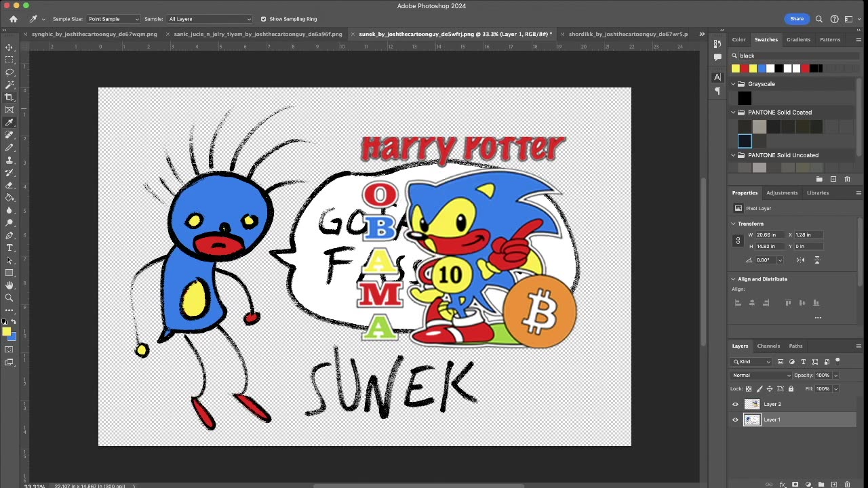The image size is (868, 488).
Task: Delete layer with Layers trash icon
Action: (847, 485)
